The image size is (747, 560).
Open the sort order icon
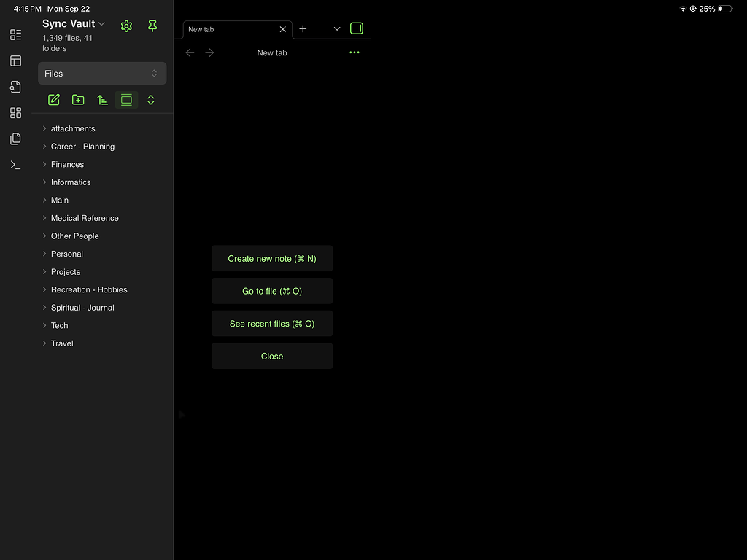coord(102,99)
